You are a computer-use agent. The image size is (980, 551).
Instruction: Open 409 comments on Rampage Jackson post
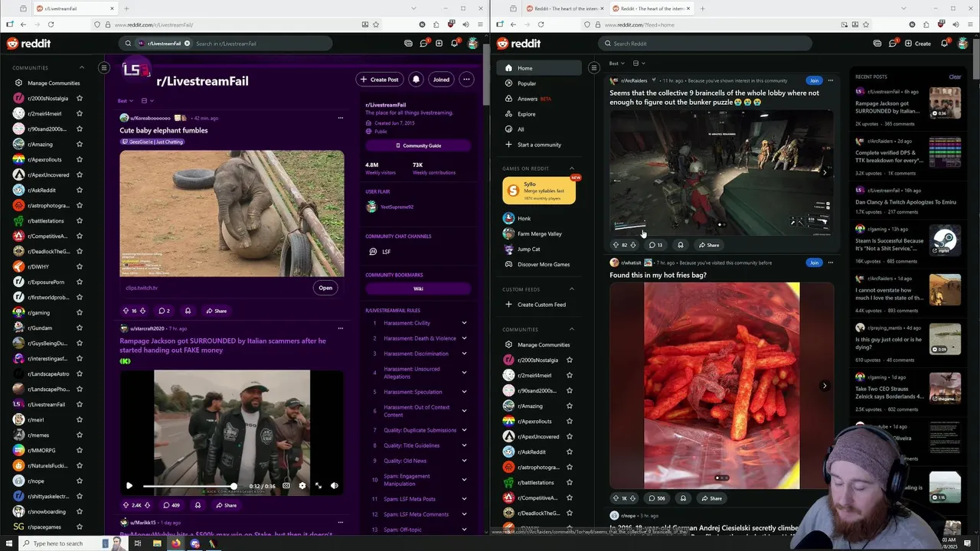tap(170, 505)
